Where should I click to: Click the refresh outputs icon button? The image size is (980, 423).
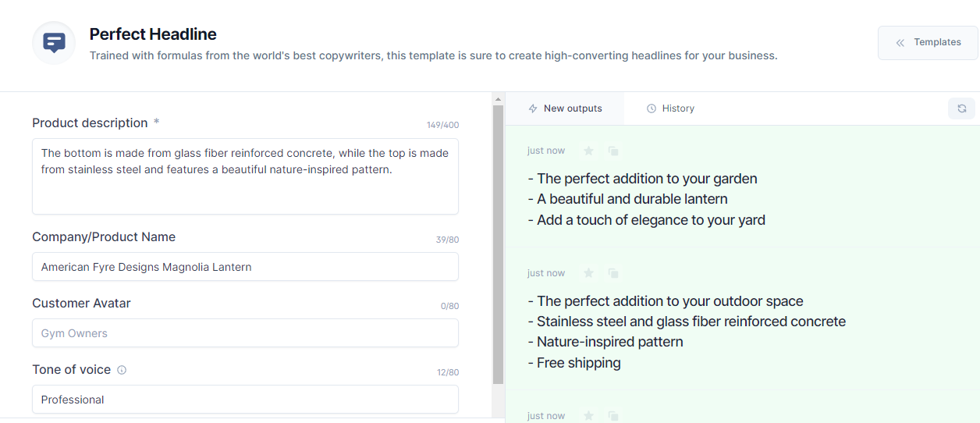tap(961, 108)
